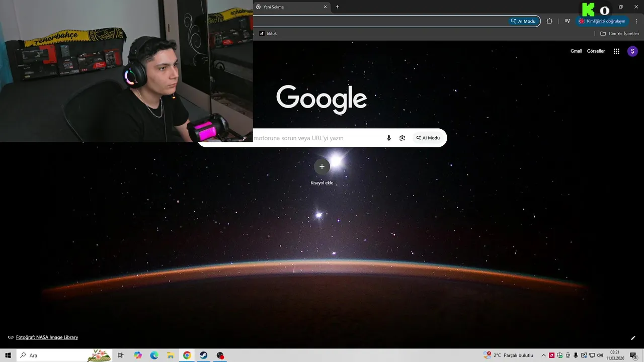Launch Copilot from the taskbar
Screen dimensions: 644x362
pyautogui.click(x=138, y=355)
